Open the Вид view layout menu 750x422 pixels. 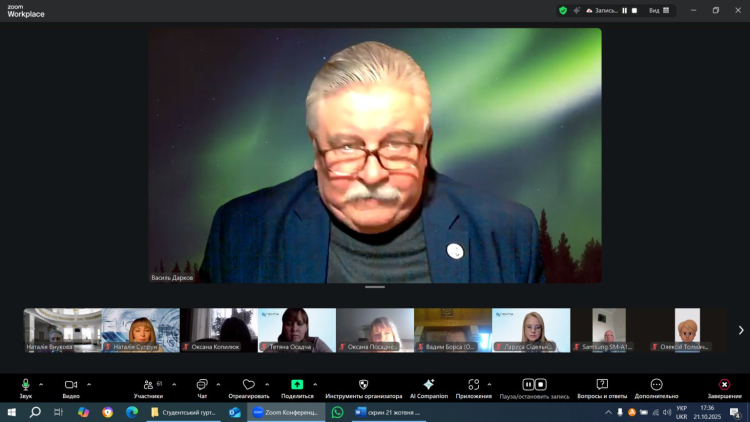659,10
